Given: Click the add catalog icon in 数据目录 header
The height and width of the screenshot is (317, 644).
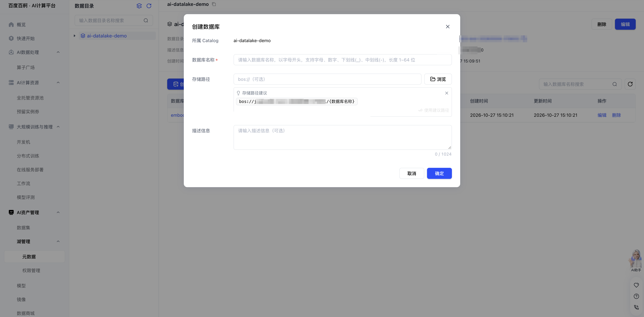Looking at the screenshot, I should coord(139,6).
